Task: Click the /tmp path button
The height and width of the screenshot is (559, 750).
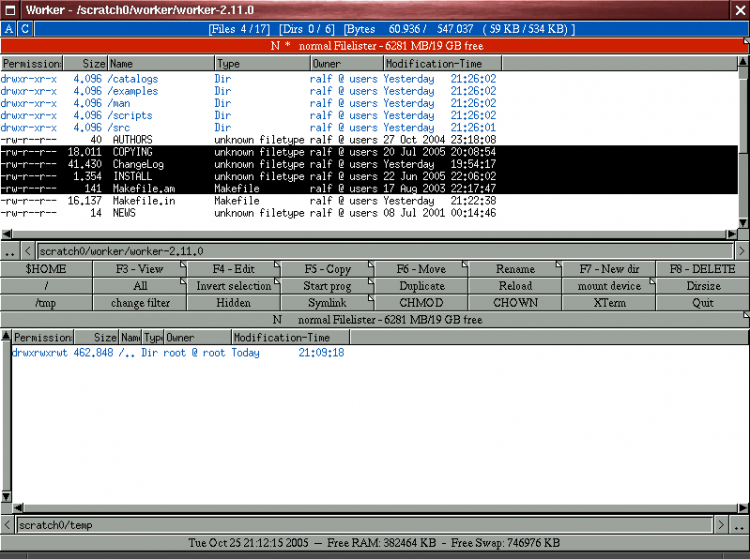Action: coord(46,303)
